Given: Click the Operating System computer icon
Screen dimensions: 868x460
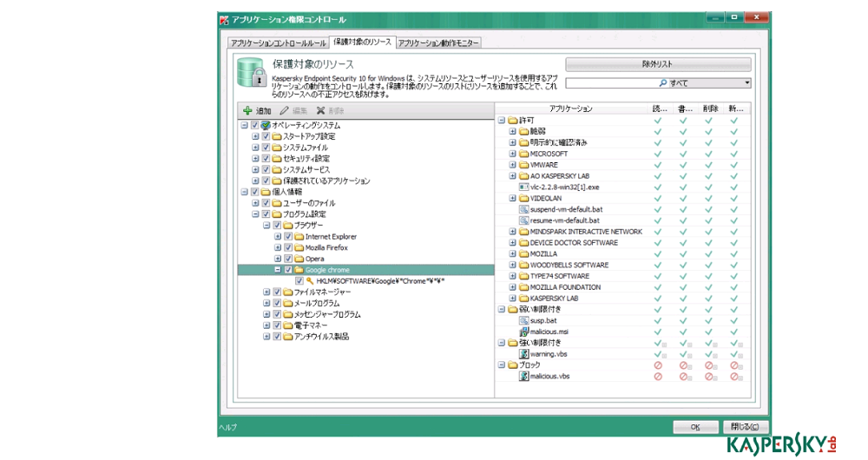Looking at the screenshot, I should (266, 126).
